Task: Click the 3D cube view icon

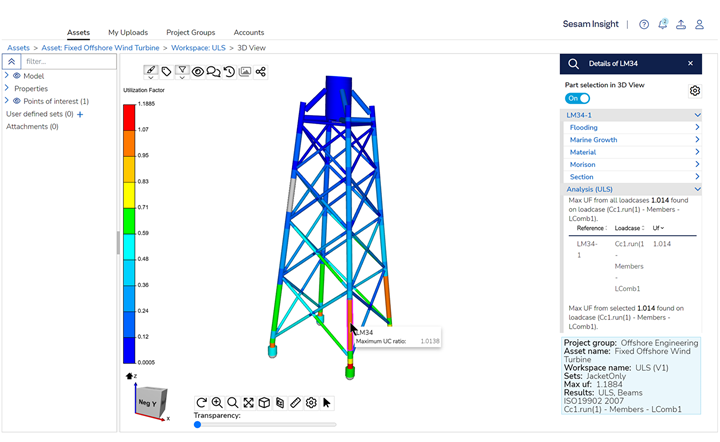Action: [x=264, y=403]
